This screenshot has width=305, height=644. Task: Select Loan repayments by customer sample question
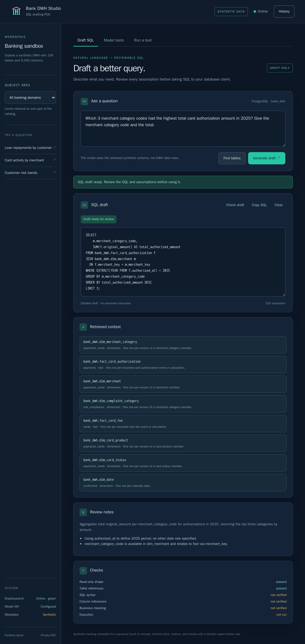(x=30, y=148)
